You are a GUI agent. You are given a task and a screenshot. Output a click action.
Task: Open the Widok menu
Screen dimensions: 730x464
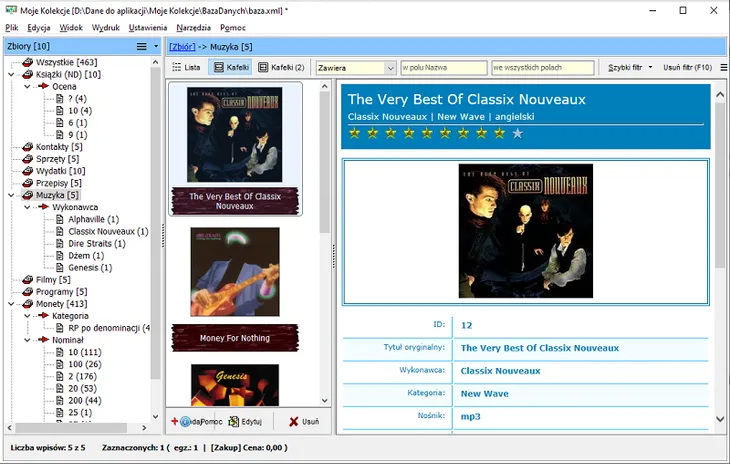71,27
